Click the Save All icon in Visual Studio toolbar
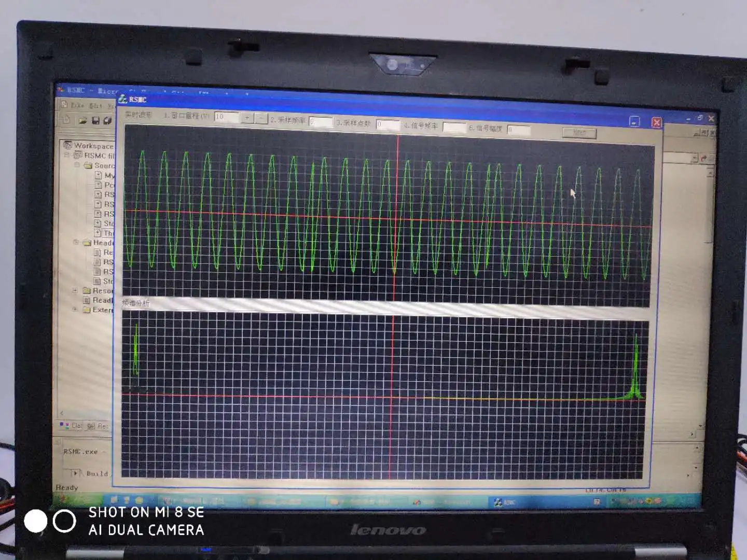The height and width of the screenshot is (560, 747). point(107,120)
